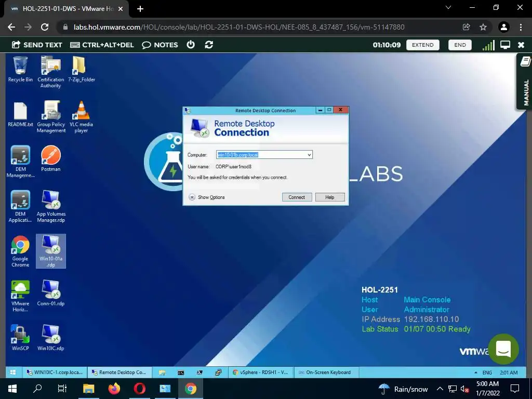Close the HOL-2251-01-DWS browser tab
532x399 pixels.
point(121,9)
